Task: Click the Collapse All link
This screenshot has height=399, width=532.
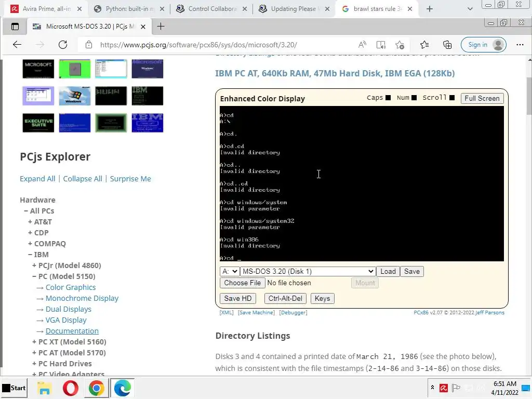Action: 83,179
